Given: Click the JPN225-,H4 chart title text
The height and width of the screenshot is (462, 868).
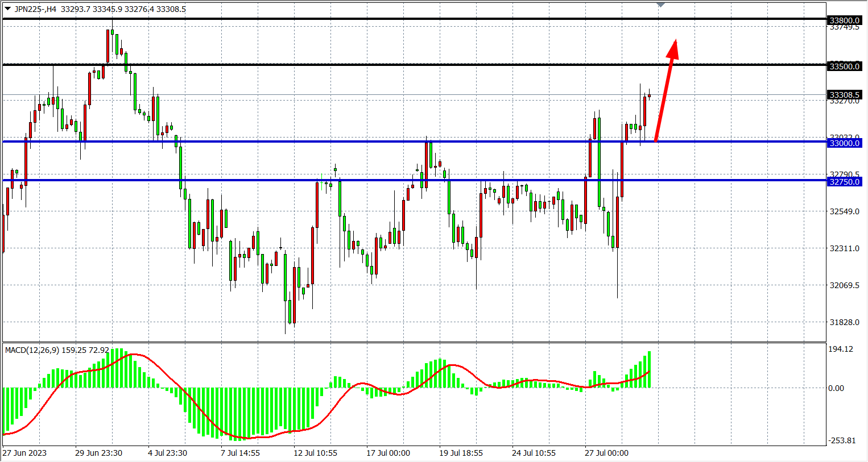Looking at the screenshot, I should tap(35, 9).
